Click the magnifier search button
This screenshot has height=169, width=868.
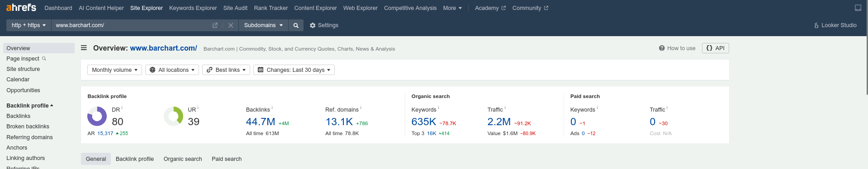[x=296, y=25]
